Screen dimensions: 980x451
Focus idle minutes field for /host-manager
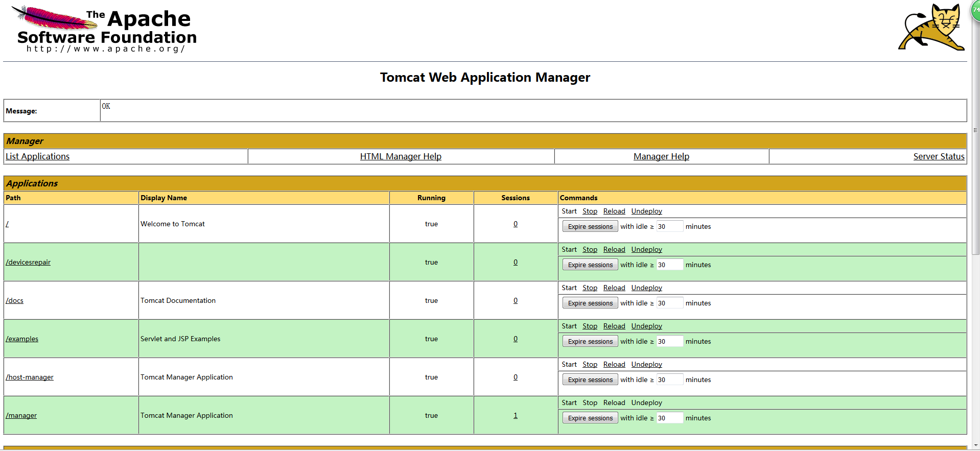[670, 379]
